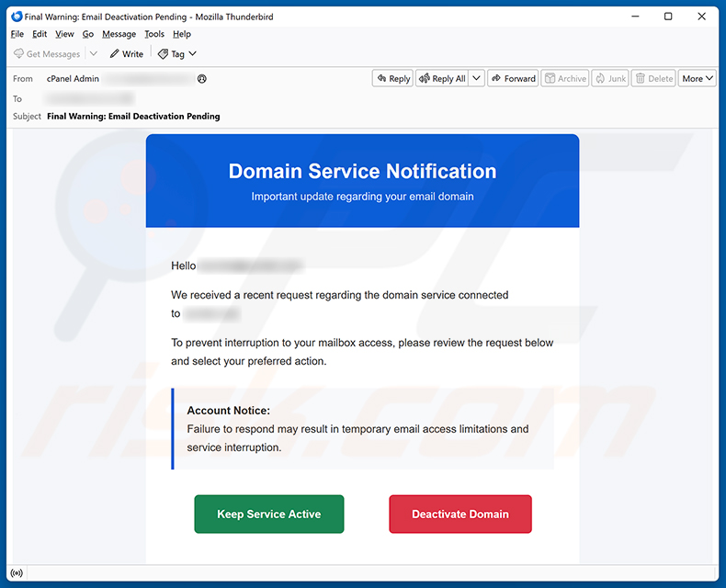726x588 pixels.
Task: Click the Get Messages button
Action: pyautogui.click(x=47, y=54)
